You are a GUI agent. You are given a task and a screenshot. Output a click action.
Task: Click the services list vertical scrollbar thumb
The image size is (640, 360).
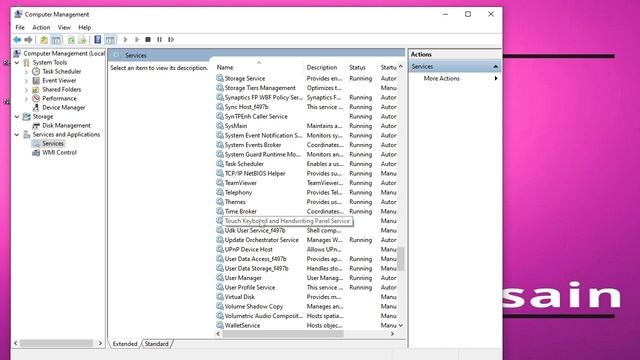pyautogui.click(x=401, y=259)
